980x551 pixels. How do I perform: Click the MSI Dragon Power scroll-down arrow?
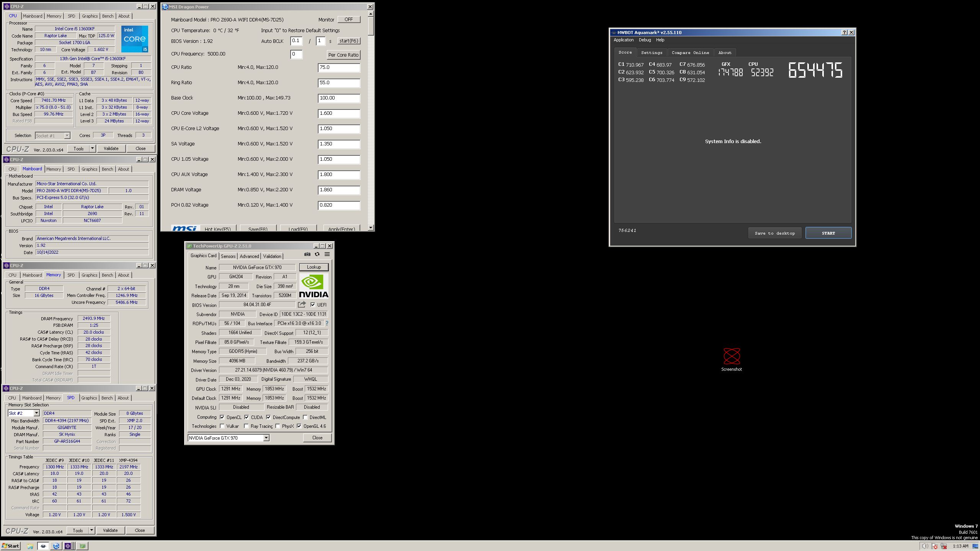[x=370, y=228]
